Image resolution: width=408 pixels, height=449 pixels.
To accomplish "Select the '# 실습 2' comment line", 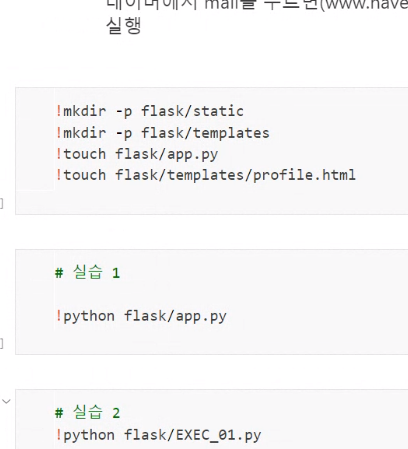I will tap(87, 413).
